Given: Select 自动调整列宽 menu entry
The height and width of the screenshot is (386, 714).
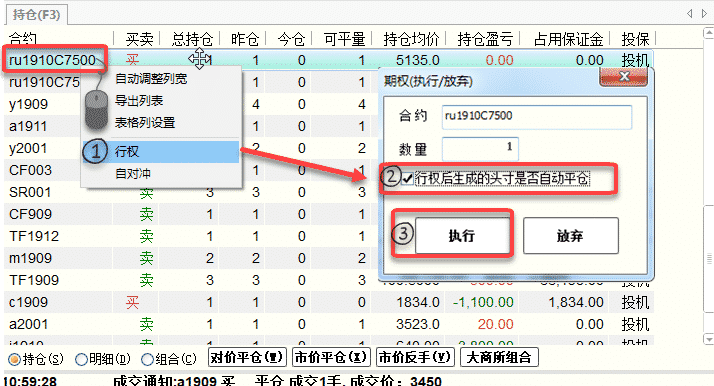Looking at the screenshot, I should tap(160, 79).
